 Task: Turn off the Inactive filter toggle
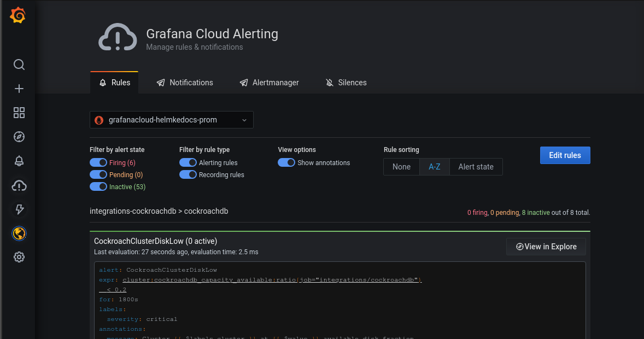point(98,186)
